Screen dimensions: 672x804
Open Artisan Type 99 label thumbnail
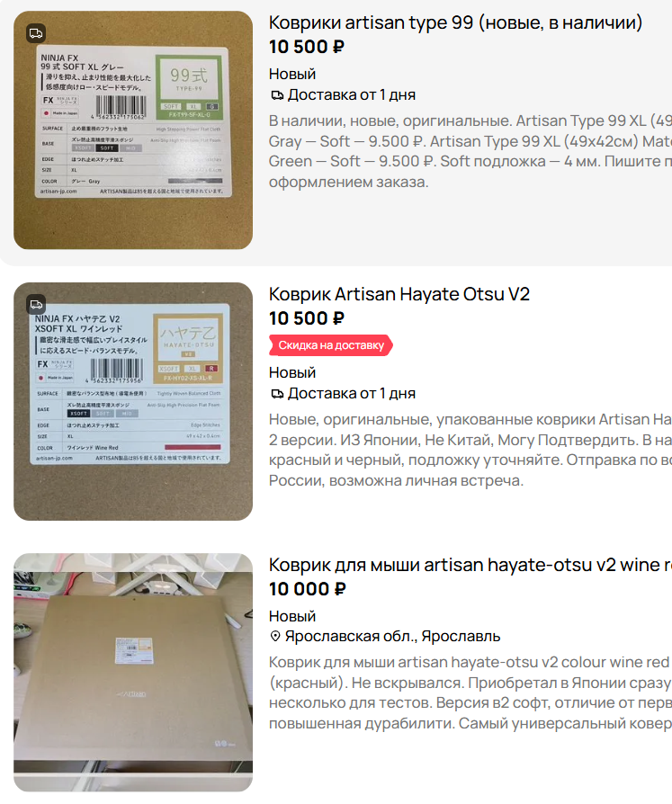click(x=133, y=130)
